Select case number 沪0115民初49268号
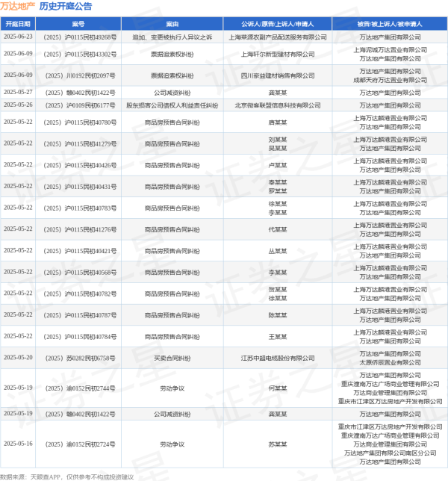448x481 pixels. pyautogui.click(x=80, y=37)
